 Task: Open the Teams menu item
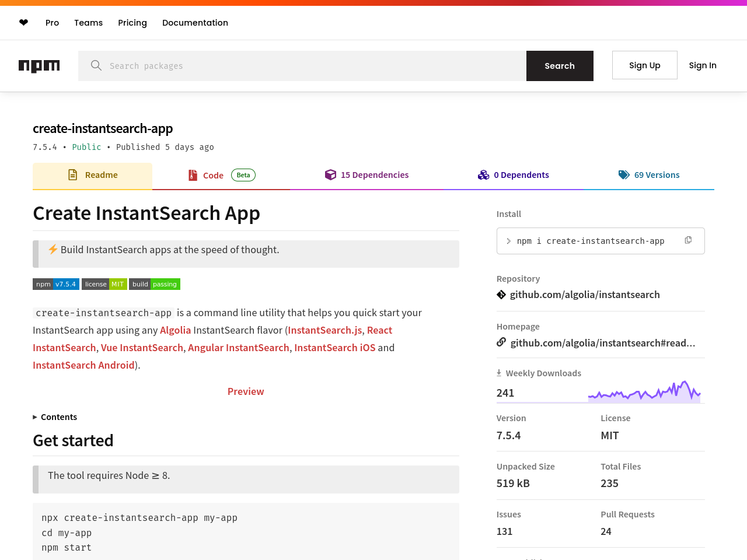(88, 23)
